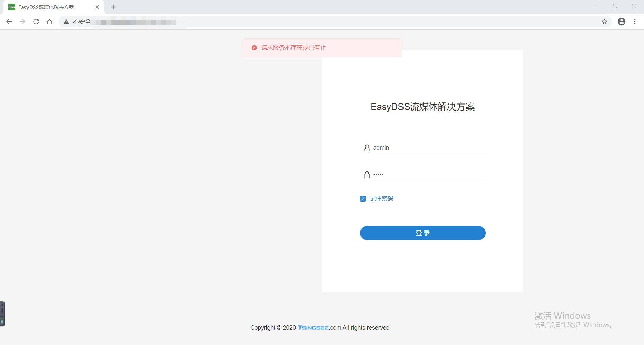Image resolution: width=644 pixels, height=345 pixels.
Task: Click the 记住密码 label text
Action: [x=381, y=199]
